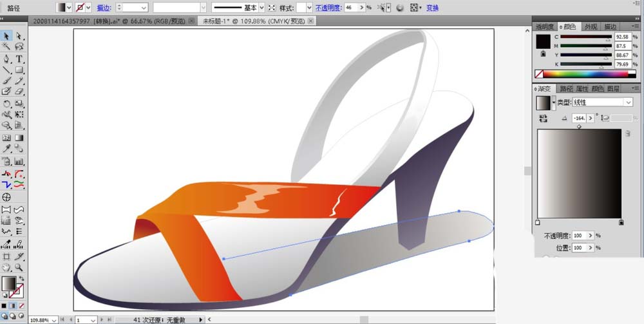
Task: Activate the toolbox stroke None box
Action: 17,291
